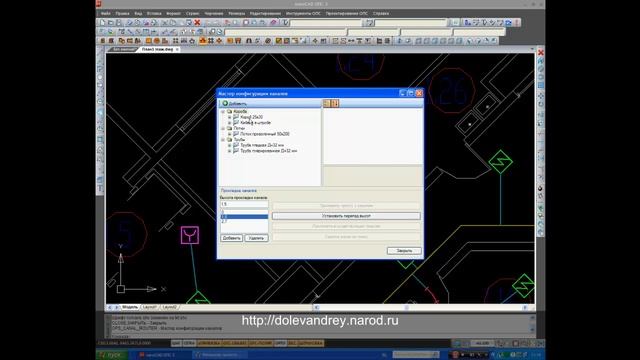
Task: Toggle ОТС-ОБЪЕКТ tracking in status bar
Action: click(x=235, y=343)
